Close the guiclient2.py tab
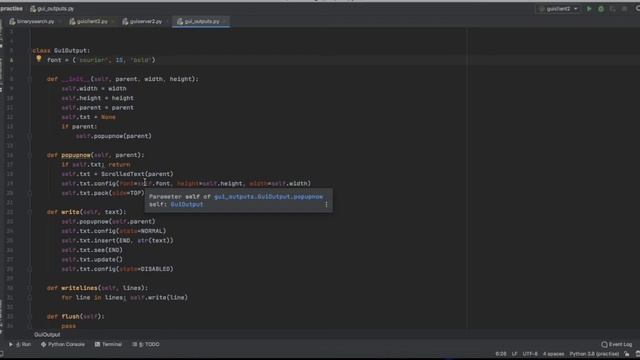 pyautogui.click(x=113, y=21)
